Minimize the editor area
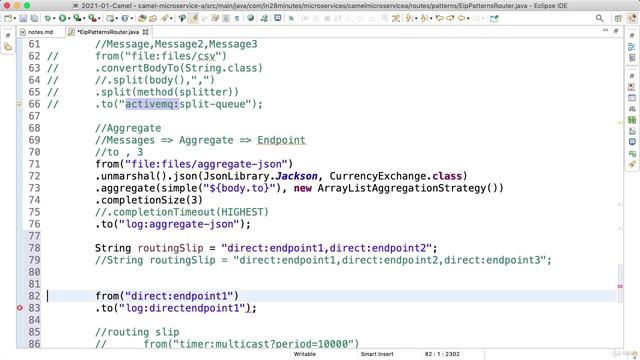Image resolution: width=640 pixels, height=360 pixels. click(x=605, y=31)
